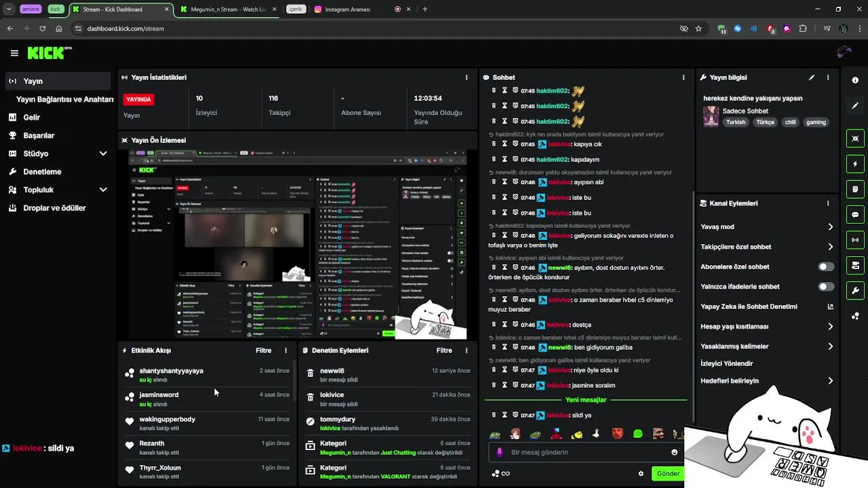Click the channel actions icon in right sidebar
Screen dimensions: 868x488
click(855, 265)
